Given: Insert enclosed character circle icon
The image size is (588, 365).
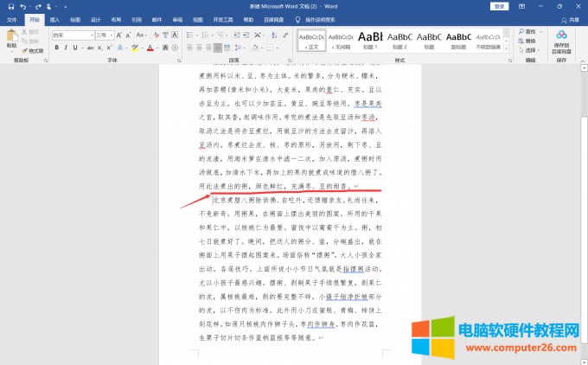Looking at the screenshot, I should pyautogui.click(x=175, y=48).
